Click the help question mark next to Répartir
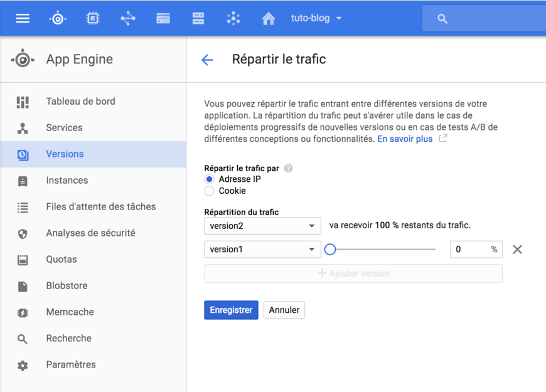Image resolution: width=546 pixels, height=392 pixels. click(x=288, y=167)
